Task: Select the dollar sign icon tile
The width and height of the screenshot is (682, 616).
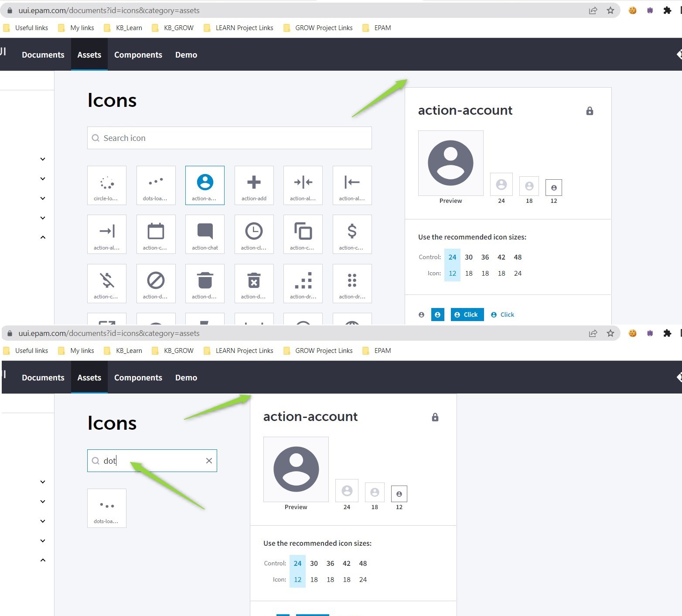Action: [352, 234]
